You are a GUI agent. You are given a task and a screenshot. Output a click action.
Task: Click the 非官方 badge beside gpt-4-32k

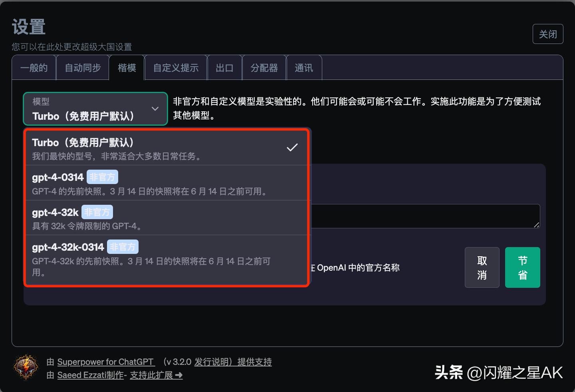coord(97,212)
